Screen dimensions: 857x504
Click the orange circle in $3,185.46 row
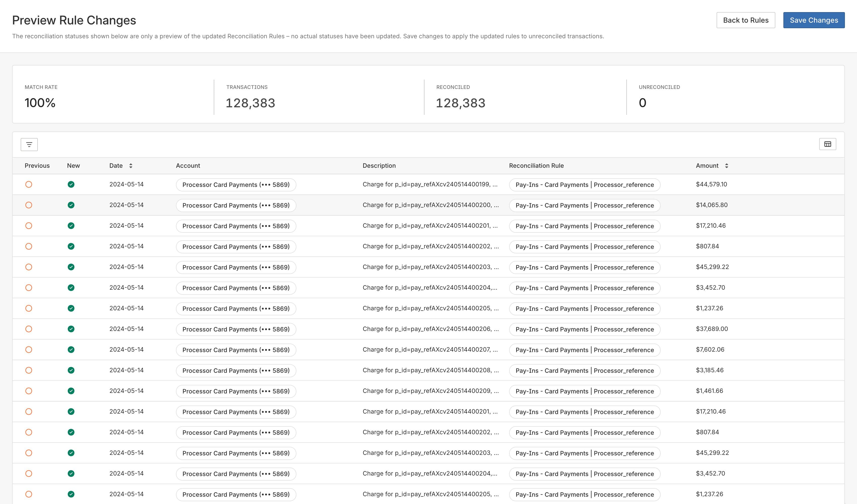coord(29,371)
